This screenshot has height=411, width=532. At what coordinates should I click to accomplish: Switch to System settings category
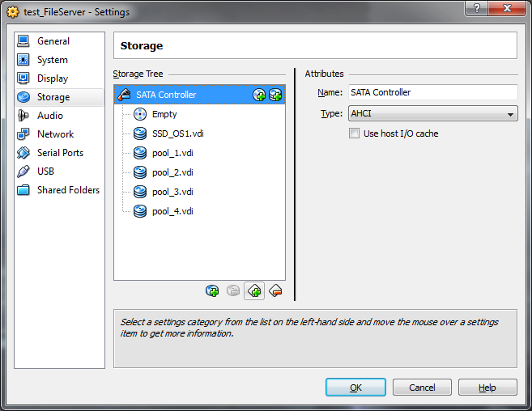(53, 60)
